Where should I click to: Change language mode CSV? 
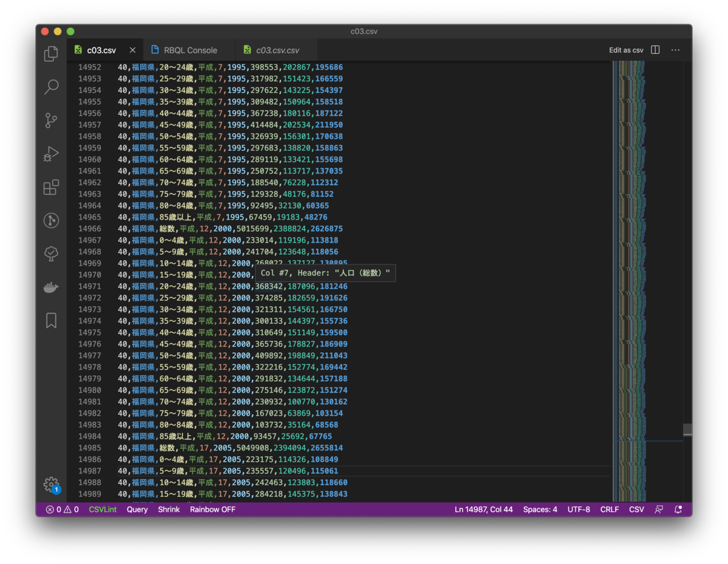click(x=636, y=509)
